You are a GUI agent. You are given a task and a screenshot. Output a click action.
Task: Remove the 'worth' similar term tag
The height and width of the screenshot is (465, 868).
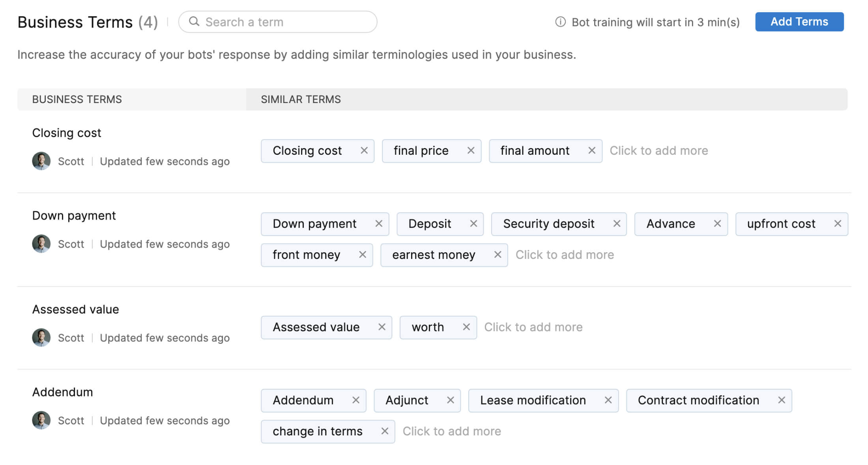466,327
